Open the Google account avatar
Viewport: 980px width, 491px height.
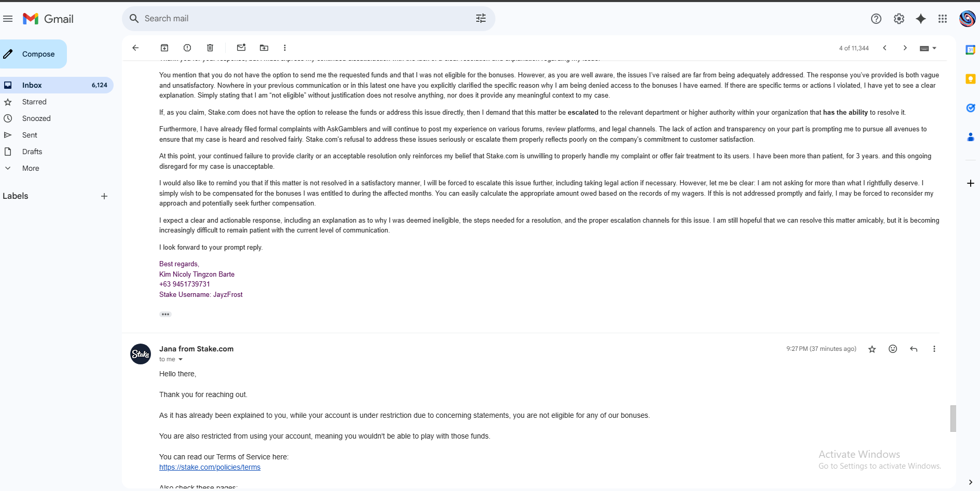967,19
